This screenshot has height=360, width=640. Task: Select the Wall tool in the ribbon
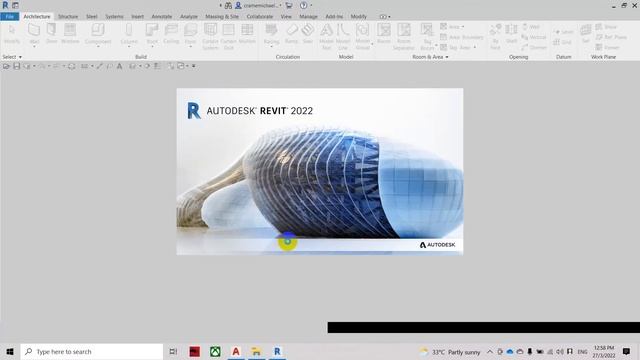tap(34, 33)
